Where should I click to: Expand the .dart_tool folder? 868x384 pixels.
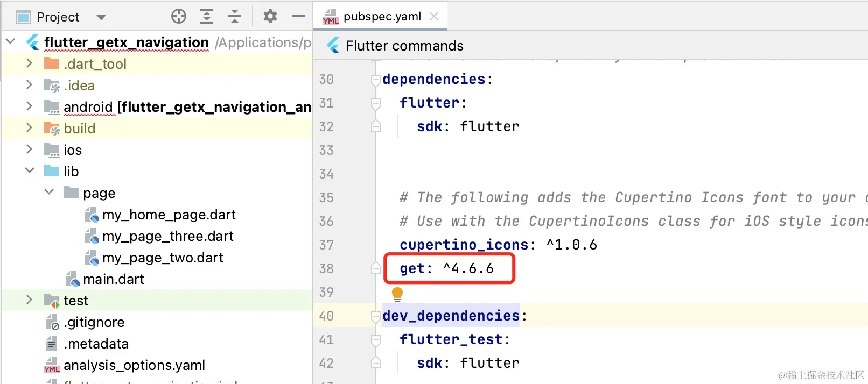click(30, 63)
